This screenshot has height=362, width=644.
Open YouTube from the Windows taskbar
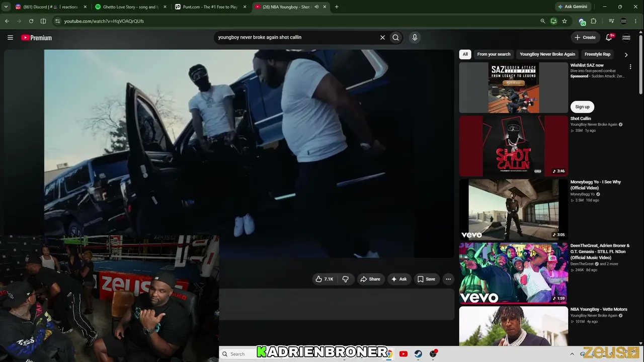pyautogui.click(x=404, y=354)
